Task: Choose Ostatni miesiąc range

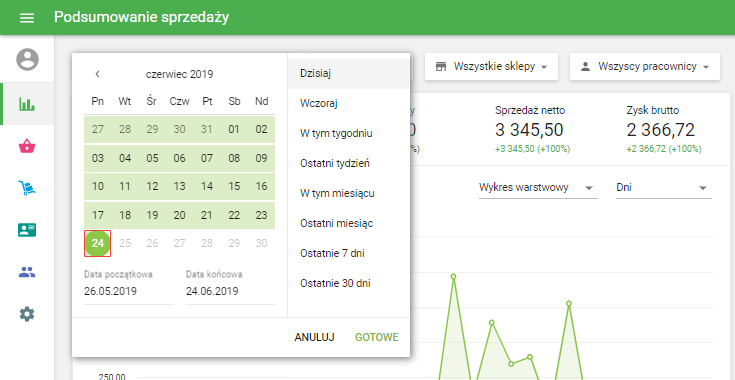Action: [x=349, y=224]
